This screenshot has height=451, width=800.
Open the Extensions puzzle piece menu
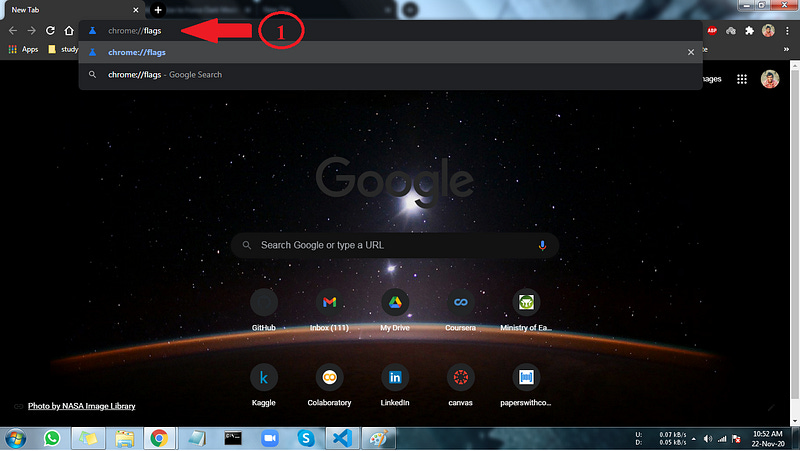pos(749,31)
